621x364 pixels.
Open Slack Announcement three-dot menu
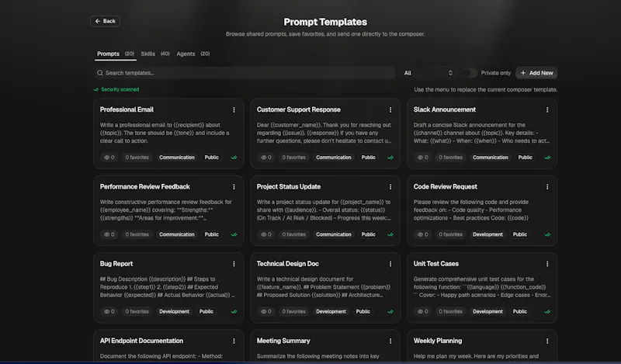pyautogui.click(x=547, y=109)
